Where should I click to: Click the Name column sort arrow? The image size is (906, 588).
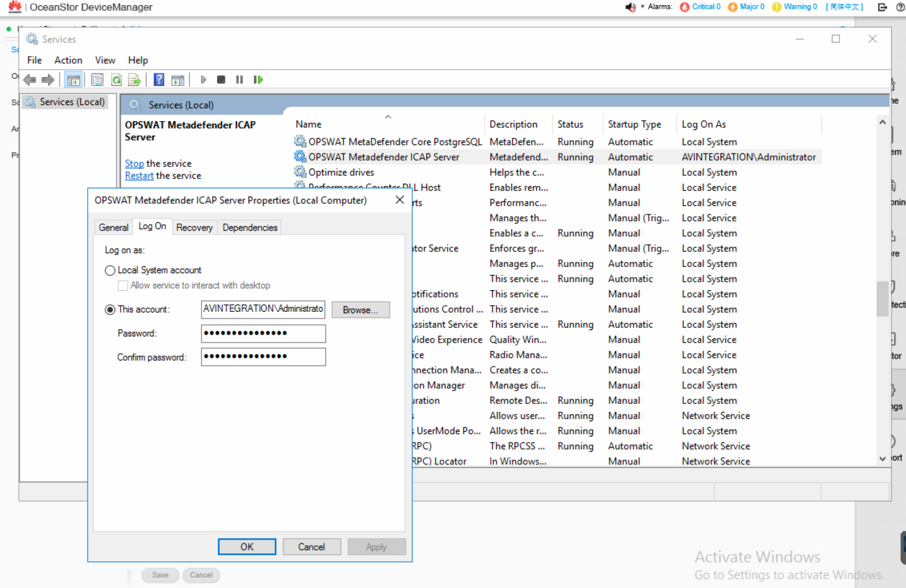point(388,117)
